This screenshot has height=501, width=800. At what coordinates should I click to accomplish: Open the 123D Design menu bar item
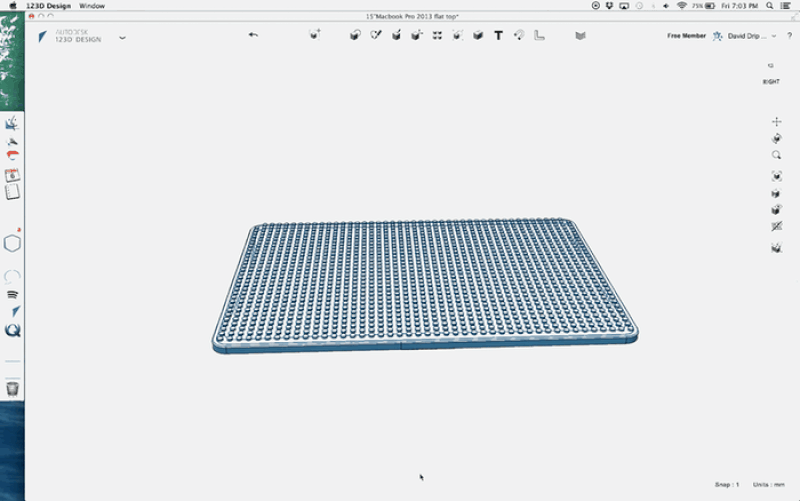(x=48, y=6)
